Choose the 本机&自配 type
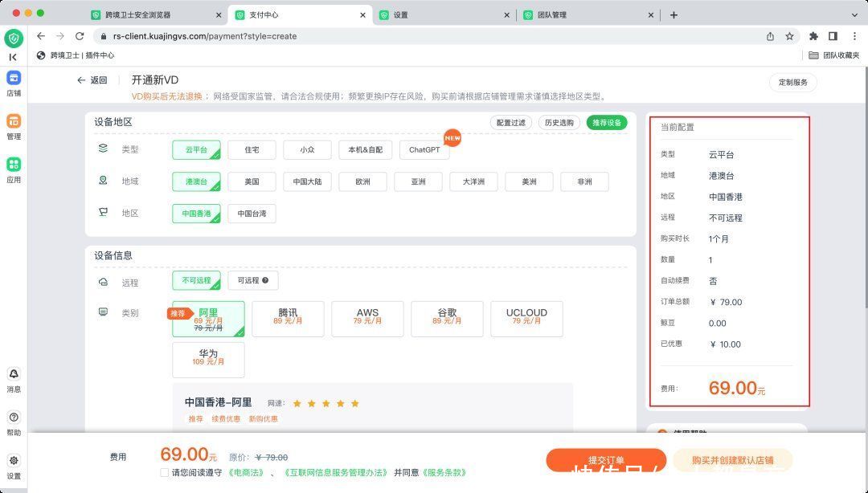This screenshot has width=868, height=493. [x=366, y=150]
